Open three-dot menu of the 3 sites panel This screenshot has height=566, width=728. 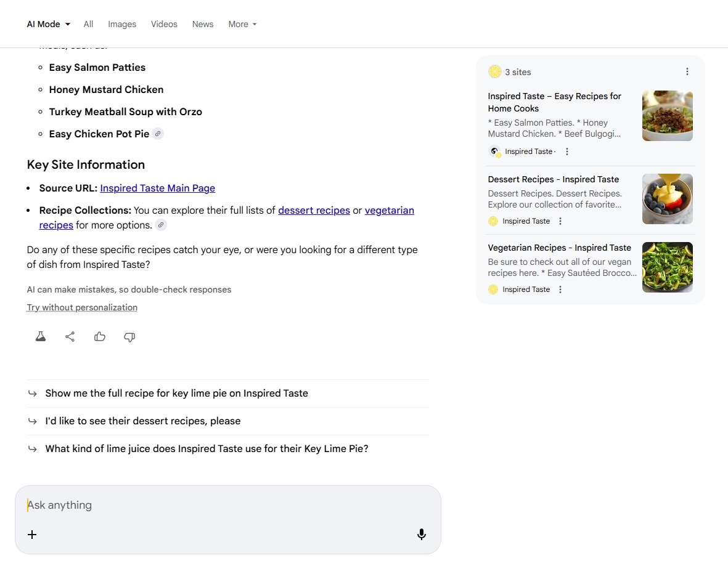coord(687,72)
